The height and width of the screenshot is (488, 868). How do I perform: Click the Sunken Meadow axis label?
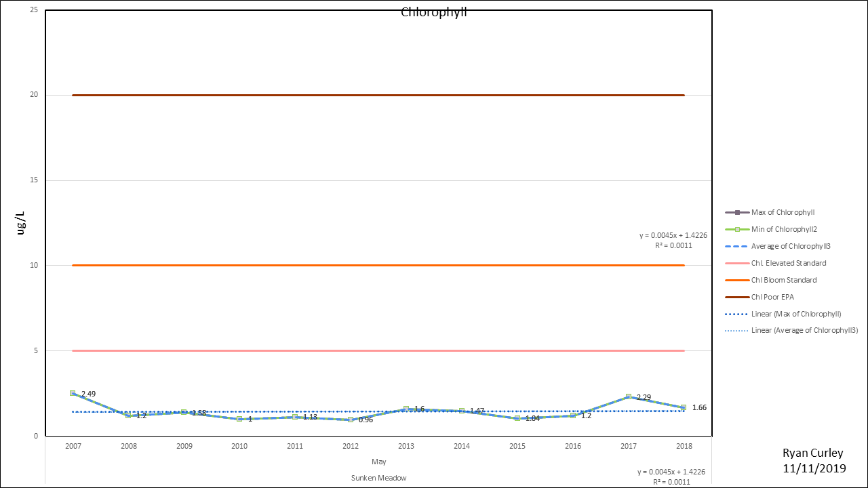(378, 478)
